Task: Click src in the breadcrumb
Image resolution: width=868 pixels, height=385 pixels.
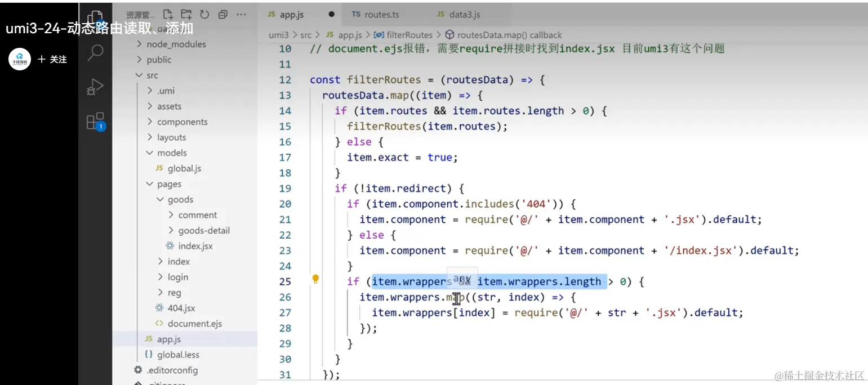Action: coord(306,35)
